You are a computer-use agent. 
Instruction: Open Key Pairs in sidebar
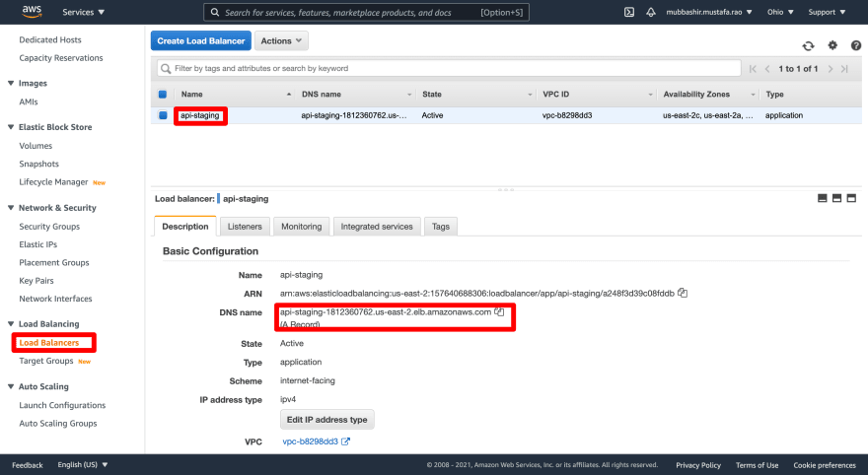coord(36,280)
